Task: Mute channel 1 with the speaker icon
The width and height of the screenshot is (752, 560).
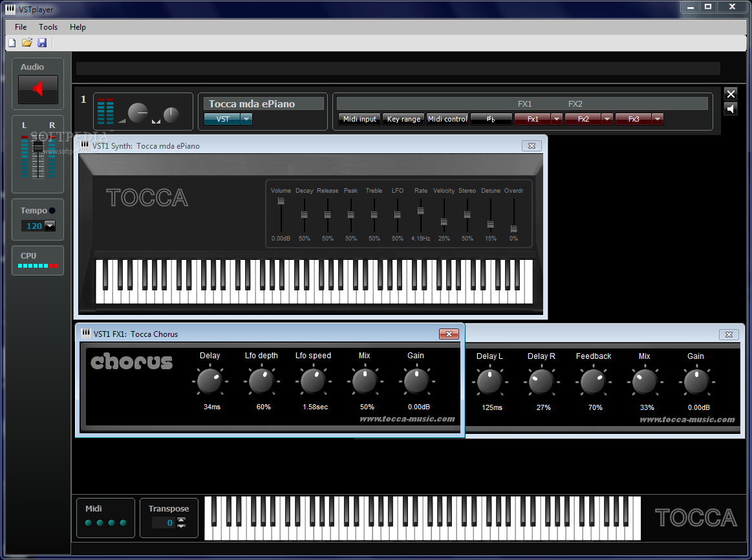Action: (731, 109)
